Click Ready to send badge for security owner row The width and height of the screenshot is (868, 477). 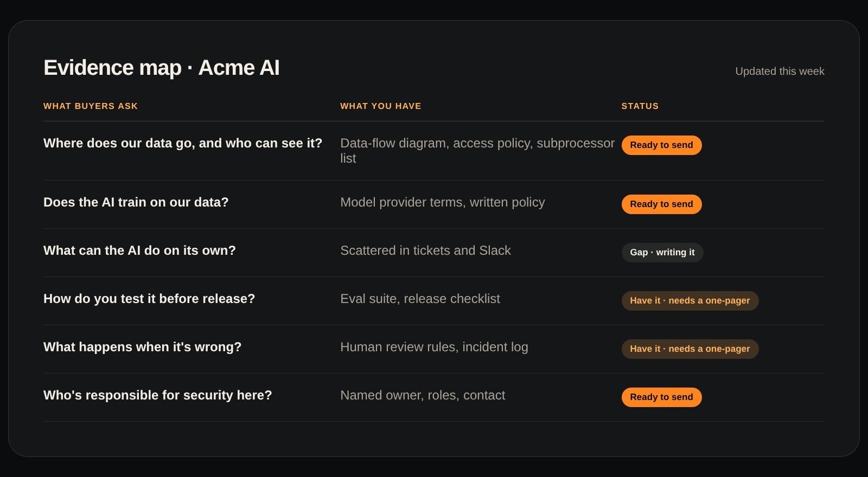coord(661,397)
